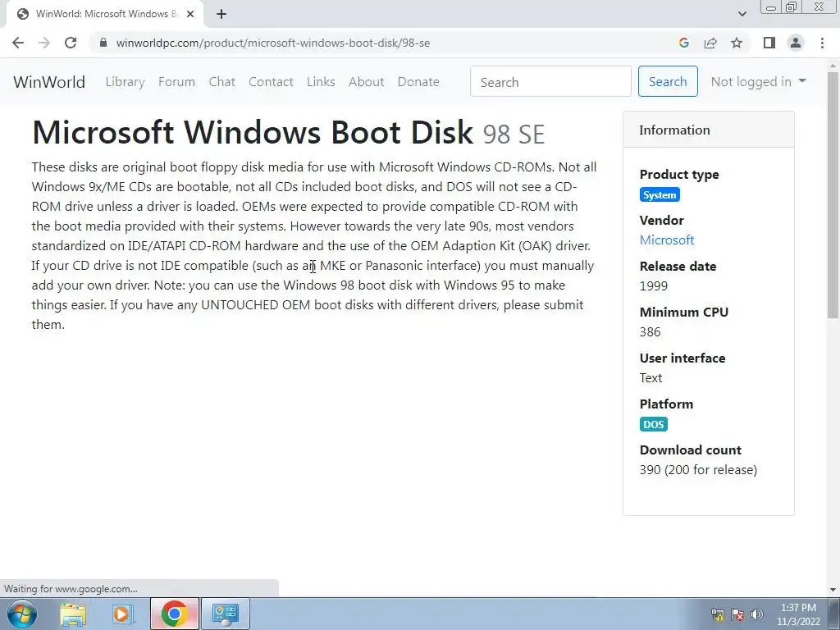Click the blue Search button
The width and height of the screenshot is (840, 630).
pos(668,81)
